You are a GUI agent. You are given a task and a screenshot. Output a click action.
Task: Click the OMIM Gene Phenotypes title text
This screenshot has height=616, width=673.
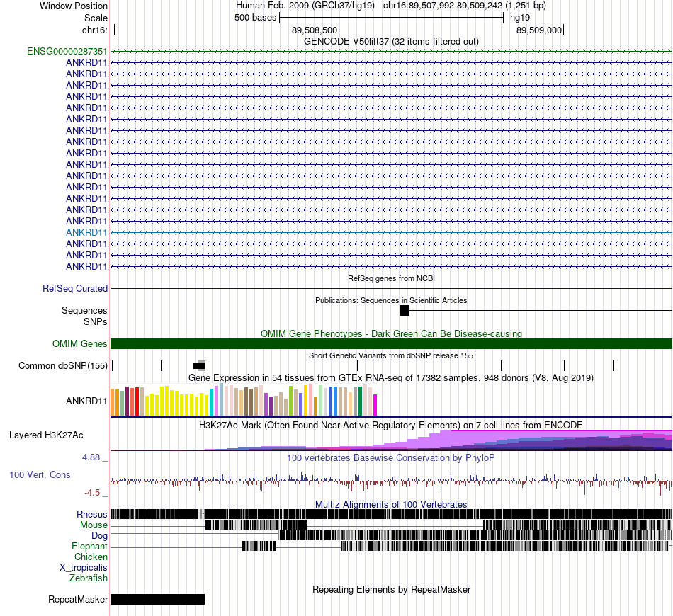(x=391, y=334)
